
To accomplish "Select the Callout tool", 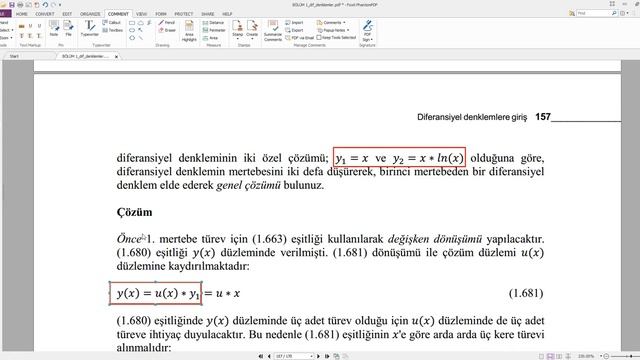I will point(111,22).
